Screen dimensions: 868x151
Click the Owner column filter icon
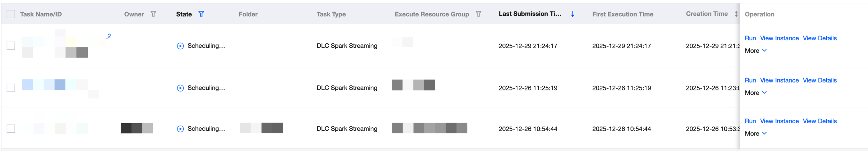click(153, 14)
